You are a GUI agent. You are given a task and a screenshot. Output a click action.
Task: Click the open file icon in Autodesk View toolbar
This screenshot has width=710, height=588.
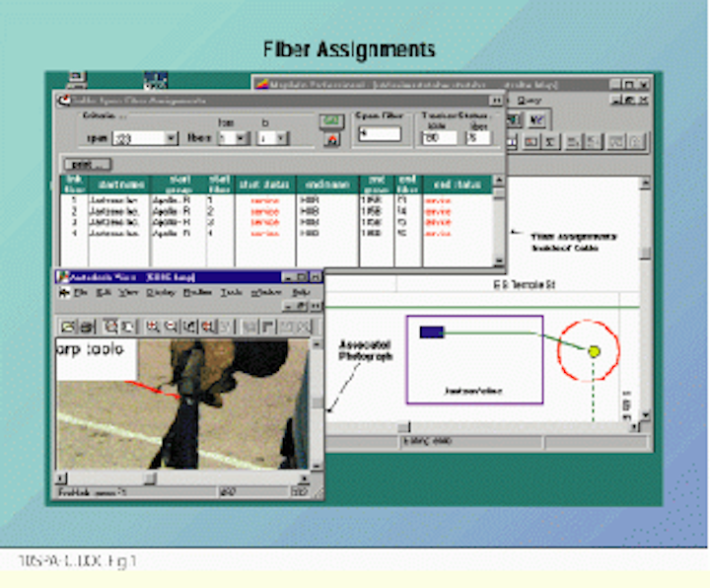pyautogui.click(x=68, y=326)
